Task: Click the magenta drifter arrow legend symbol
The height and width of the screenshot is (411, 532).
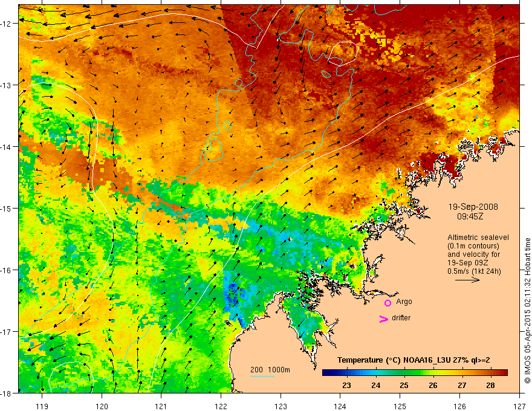Action: point(384,319)
